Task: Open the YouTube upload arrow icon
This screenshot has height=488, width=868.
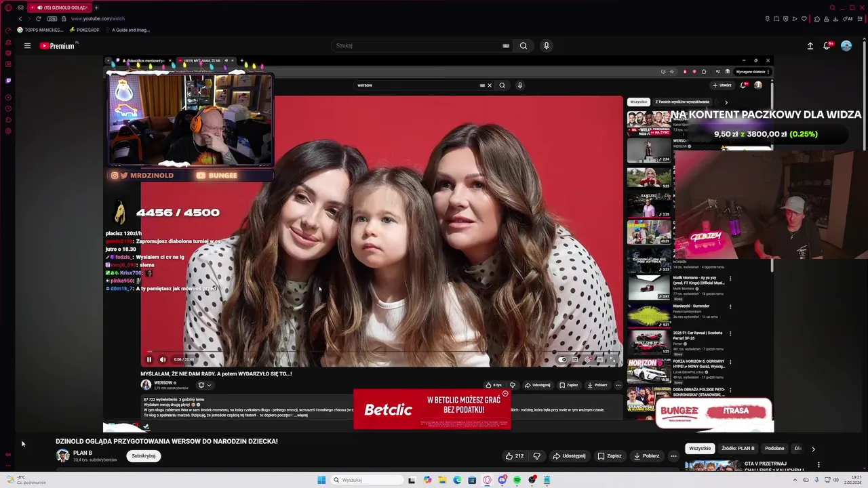Action: [x=810, y=45]
